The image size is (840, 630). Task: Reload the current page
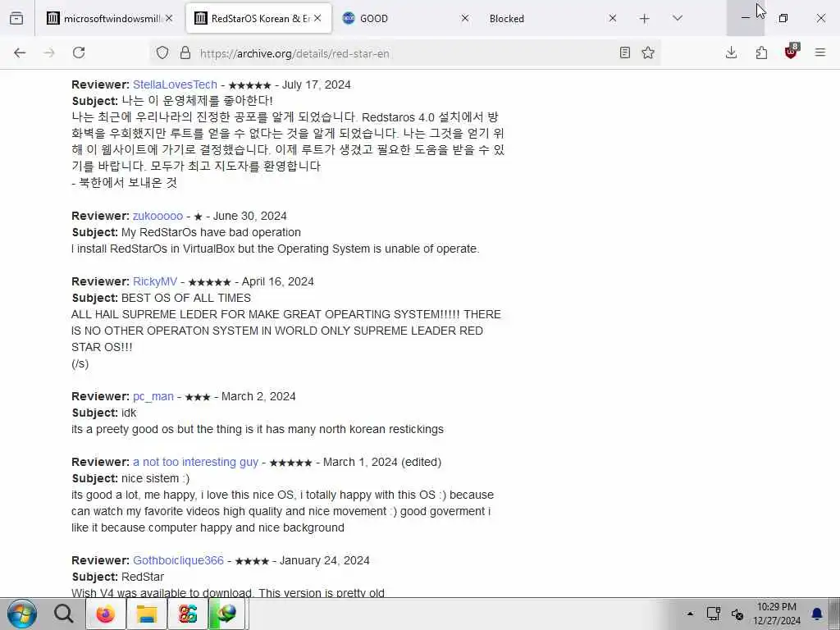(79, 52)
